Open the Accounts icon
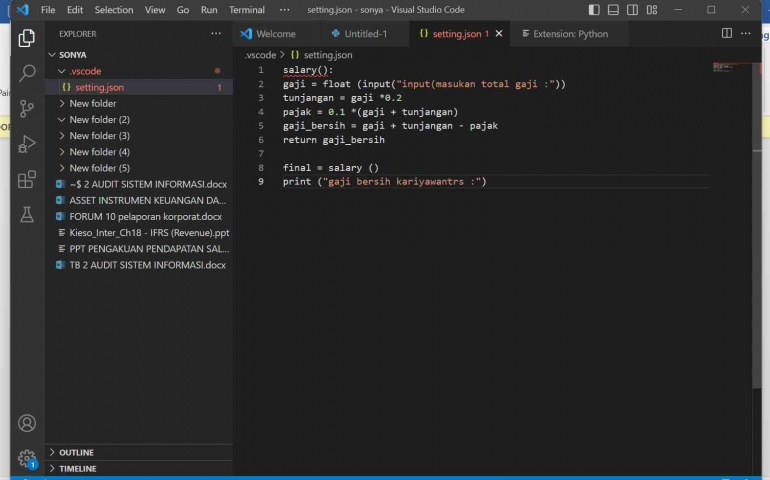The image size is (770, 480). coord(27,423)
